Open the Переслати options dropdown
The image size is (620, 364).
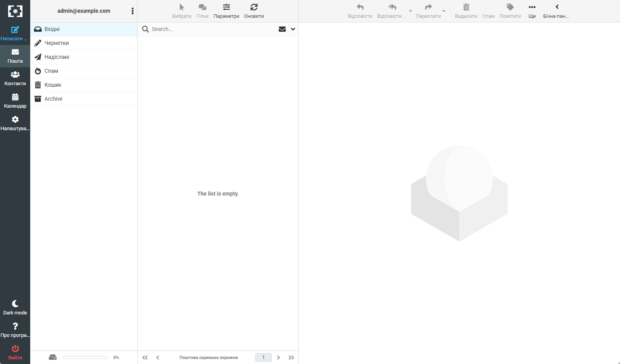tap(444, 11)
